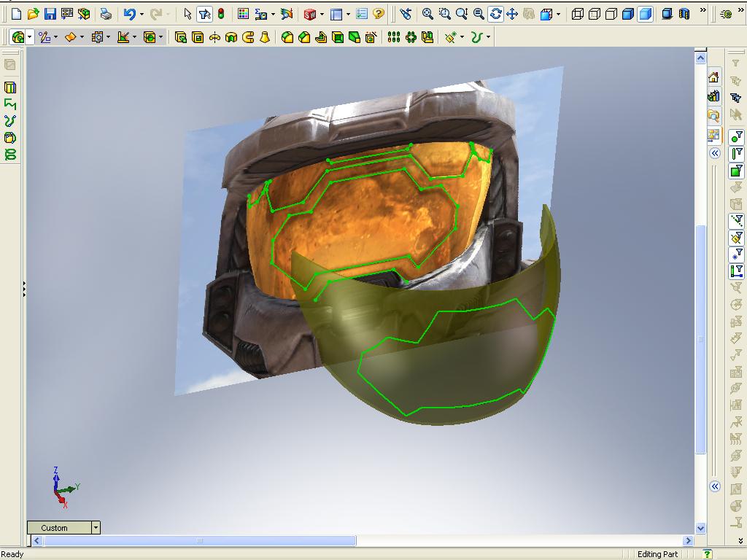Image resolution: width=747 pixels, height=560 pixels.
Task: Undo the last action
Action: (129, 14)
